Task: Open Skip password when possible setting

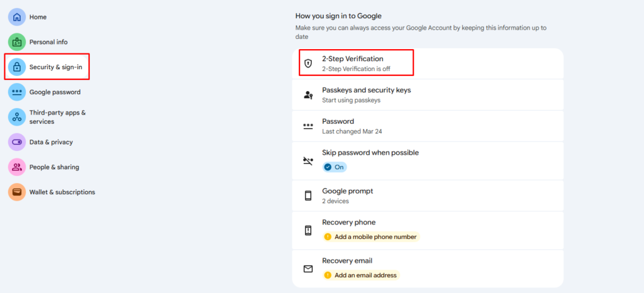Action: (x=428, y=161)
